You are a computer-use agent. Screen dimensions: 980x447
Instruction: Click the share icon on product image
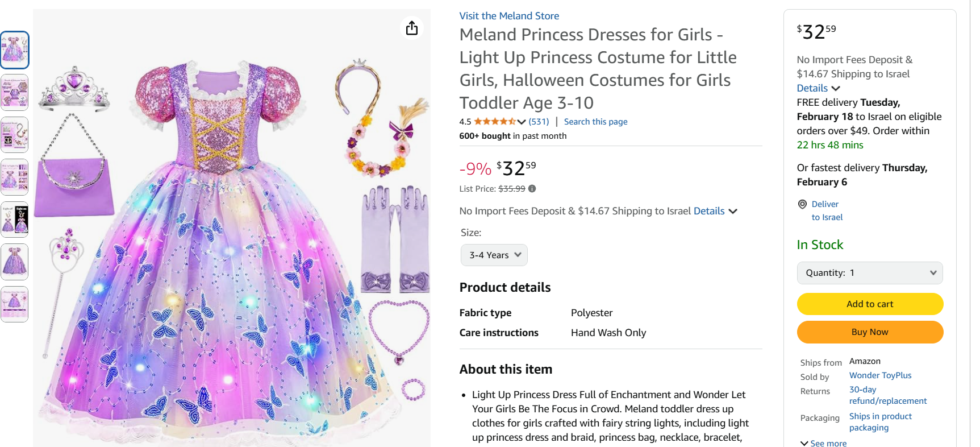click(412, 28)
